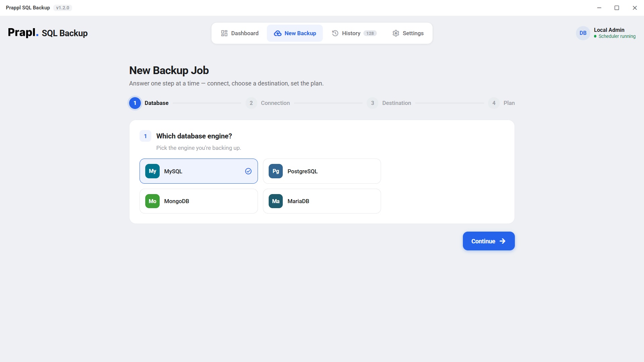Jump to step 4 Plan

click(x=501, y=103)
